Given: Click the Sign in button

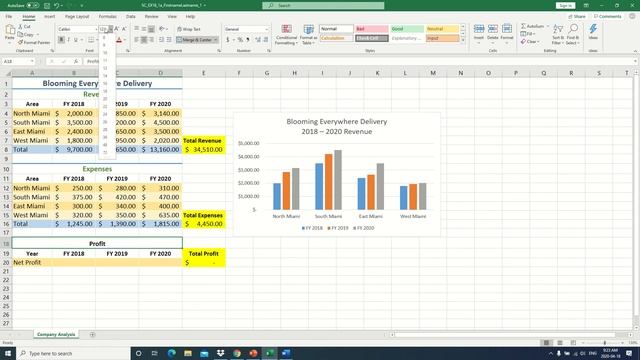Looking at the screenshot, I should 565,5.
